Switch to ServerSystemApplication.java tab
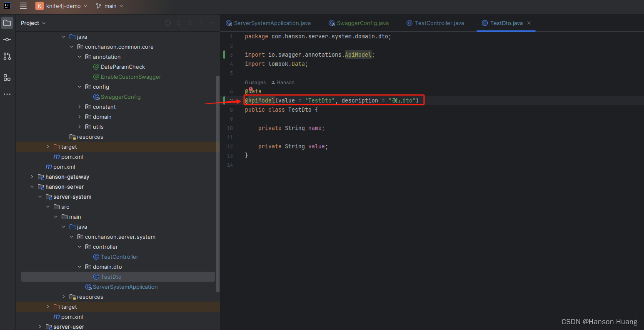 pos(268,23)
